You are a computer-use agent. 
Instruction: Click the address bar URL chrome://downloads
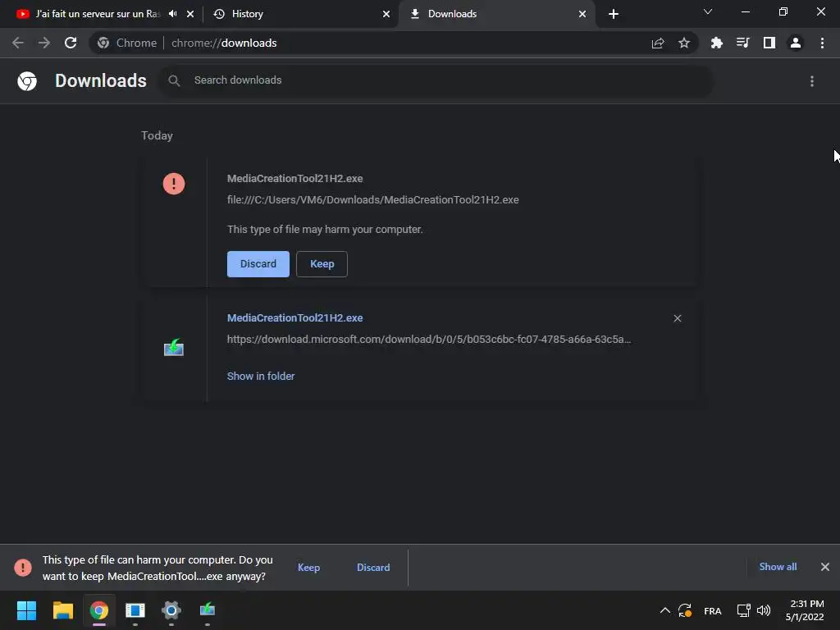224,43
